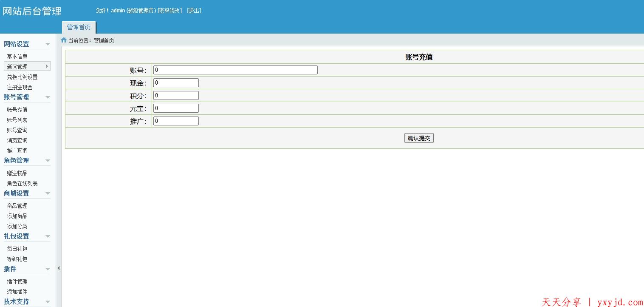Screen dimensions: 644x307
Task: Click the 退出 logout link
Action: coord(194,11)
